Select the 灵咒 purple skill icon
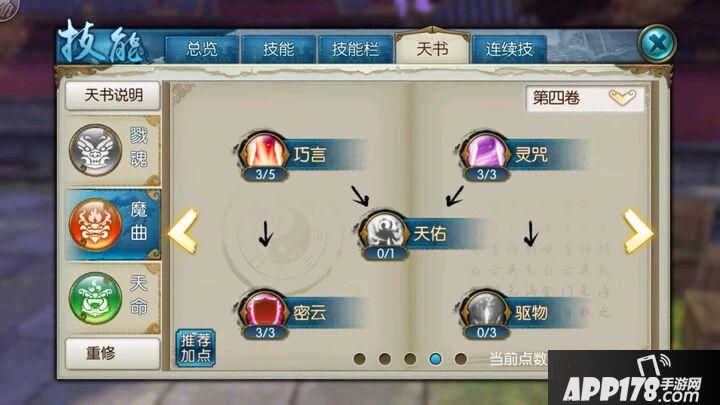This screenshot has width=720, height=405. tap(486, 152)
